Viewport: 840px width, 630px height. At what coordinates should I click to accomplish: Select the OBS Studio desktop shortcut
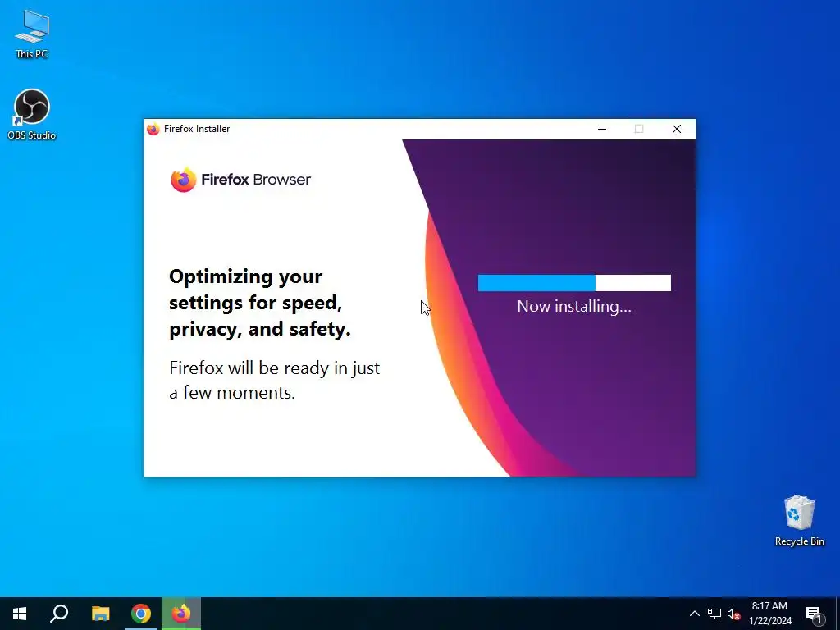[32, 115]
